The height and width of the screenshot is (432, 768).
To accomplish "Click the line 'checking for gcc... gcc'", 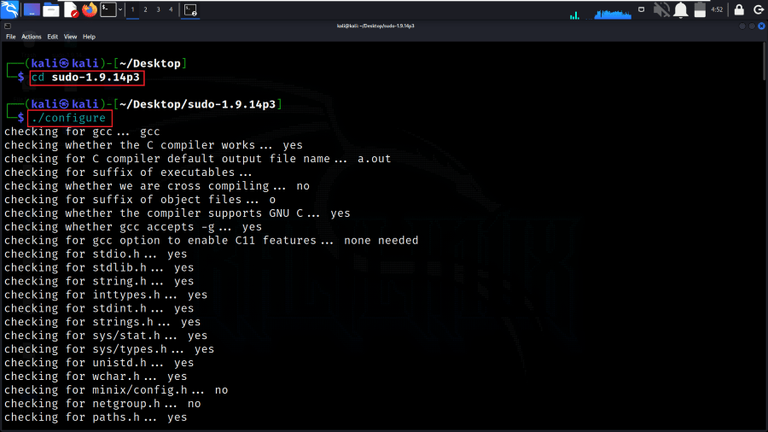I will (x=82, y=132).
